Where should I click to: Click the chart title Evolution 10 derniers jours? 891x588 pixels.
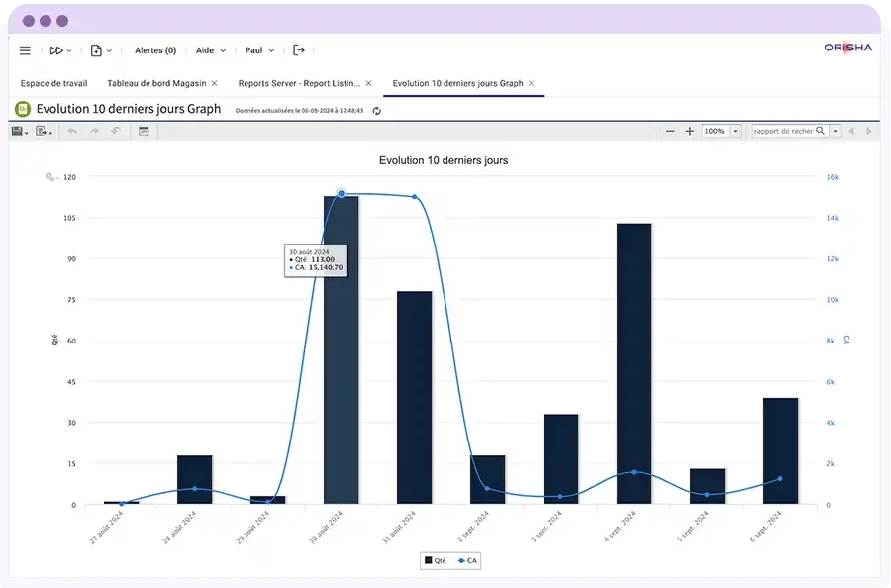point(444,160)
